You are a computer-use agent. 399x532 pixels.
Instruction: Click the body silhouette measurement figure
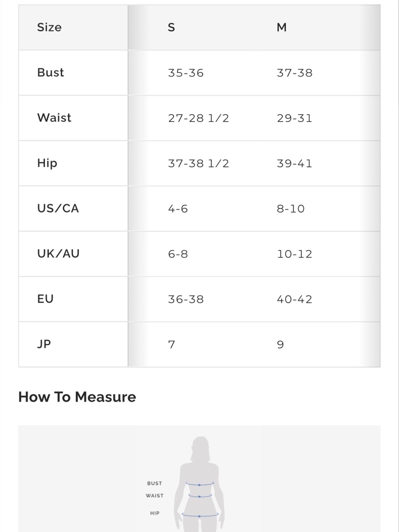point(199,484)
